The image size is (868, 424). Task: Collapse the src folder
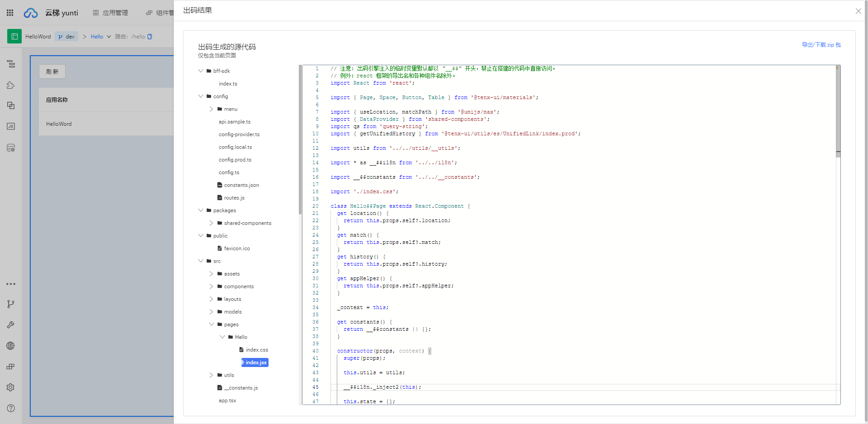[201, 261]
